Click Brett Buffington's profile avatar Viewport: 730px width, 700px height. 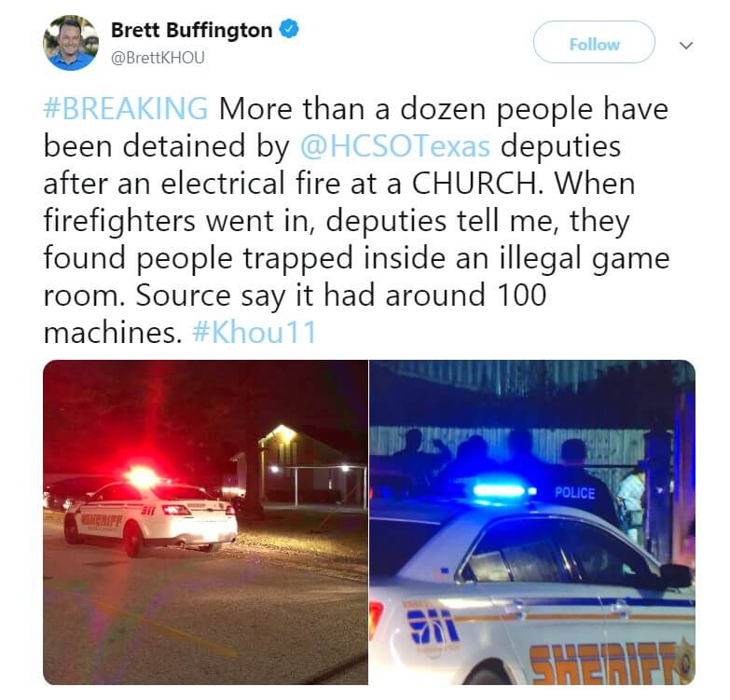71,42
